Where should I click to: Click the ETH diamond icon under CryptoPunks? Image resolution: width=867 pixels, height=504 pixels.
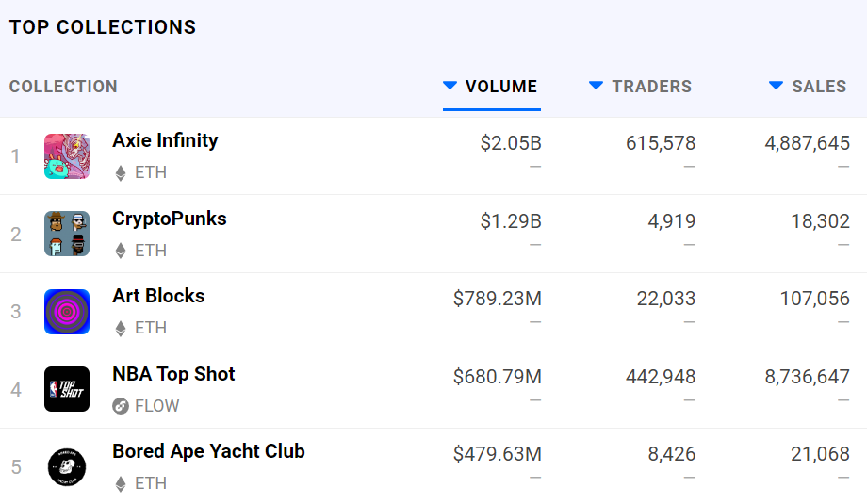[120, 251]
